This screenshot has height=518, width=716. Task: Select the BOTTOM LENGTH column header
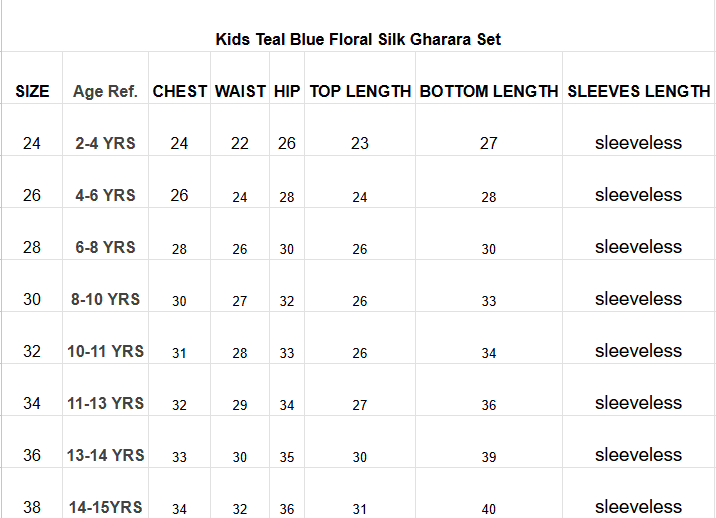(x=489, y=91)
